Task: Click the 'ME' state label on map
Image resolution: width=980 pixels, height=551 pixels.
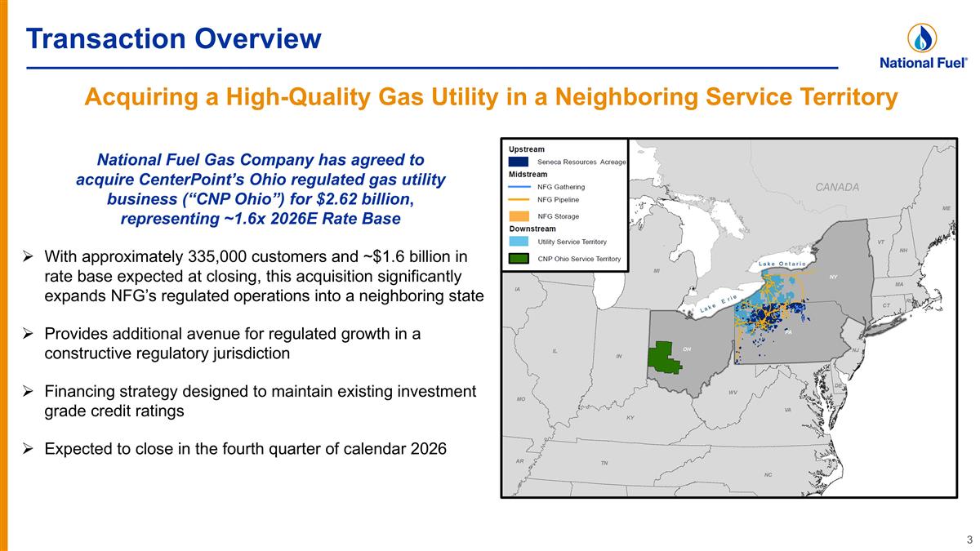Action: (x=947, y=208)
